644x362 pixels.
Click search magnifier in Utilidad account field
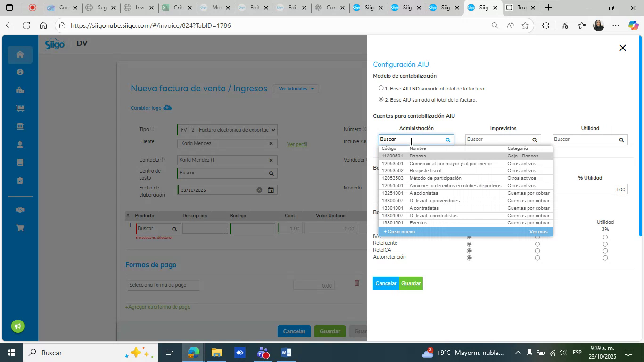(x=621, y=140)
